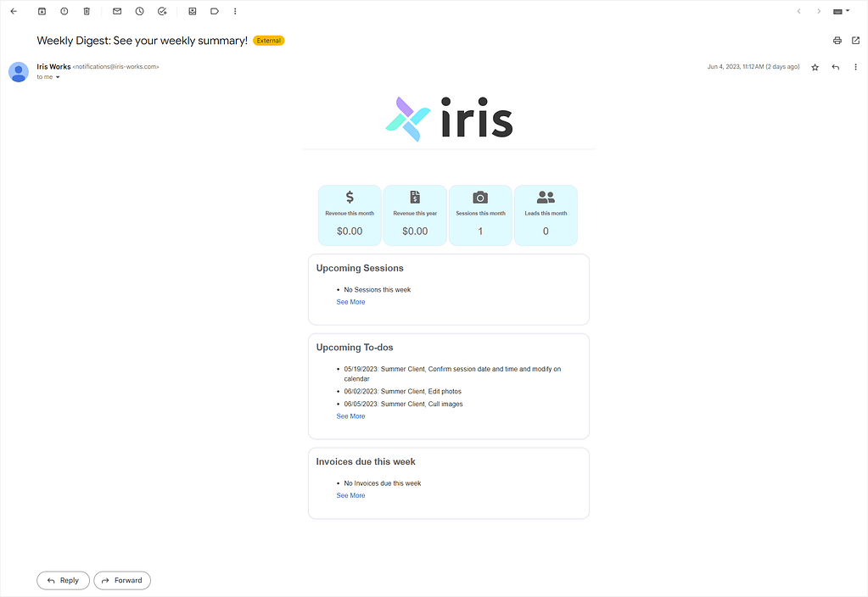Click the Iris Works sender name
This screenshot has width=868, height=597.
click(x=53, y=66)
